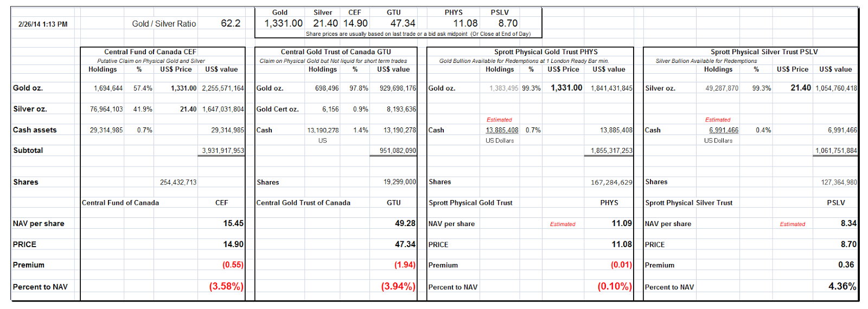Select underlined PHYS cash holdings 13,885,408
Viewport: 868px width, 309px height.
[x=502, y=131]
